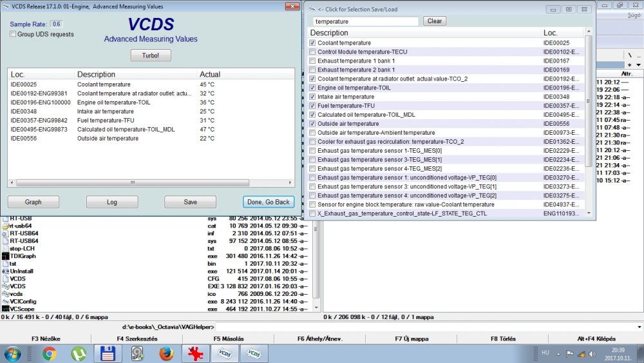Start logging with the Log button
The image size is (644, 363).
pos(111,202)
